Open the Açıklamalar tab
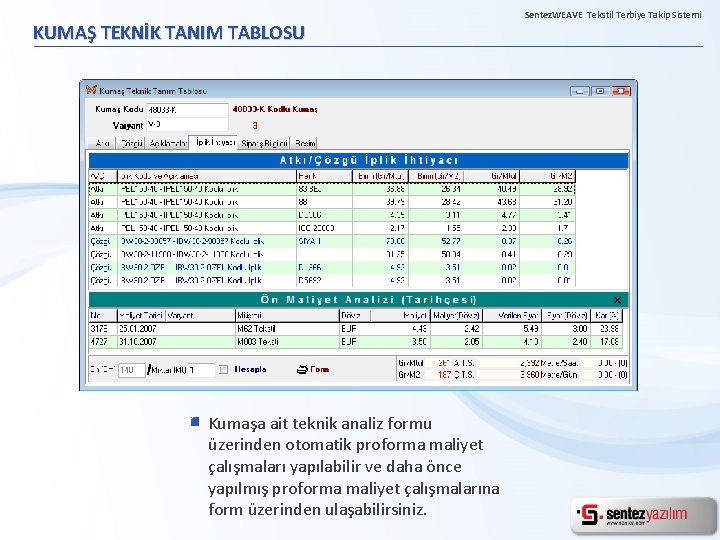720x540 pixels. (168, 144)
